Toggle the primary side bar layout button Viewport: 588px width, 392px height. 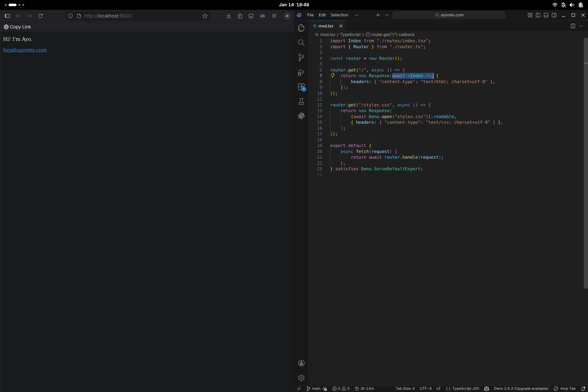click(538, 15)
